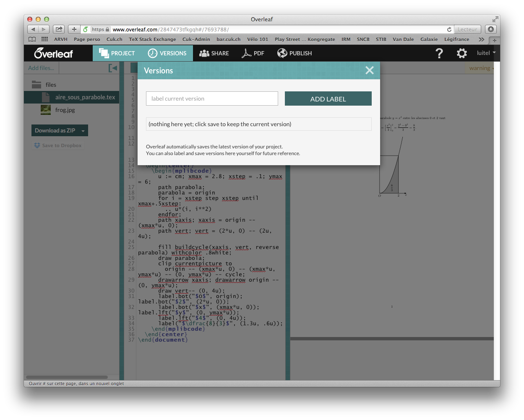This screenshot has width=524, height=420.
Task: Expand the warning dropdown
Action: click(x=481, y=68)
